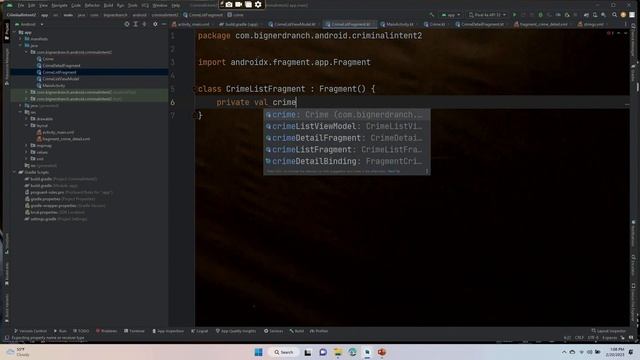Image resolution: width=640 pixels, height=360 pixels.
Task: Open the Build tool window
Action: (x=297, y=331)
